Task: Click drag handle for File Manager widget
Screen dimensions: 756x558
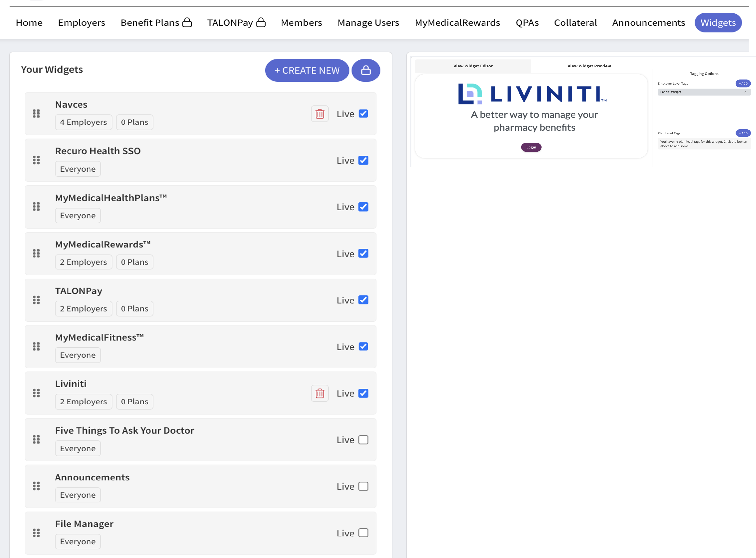Action: point(36,533)
